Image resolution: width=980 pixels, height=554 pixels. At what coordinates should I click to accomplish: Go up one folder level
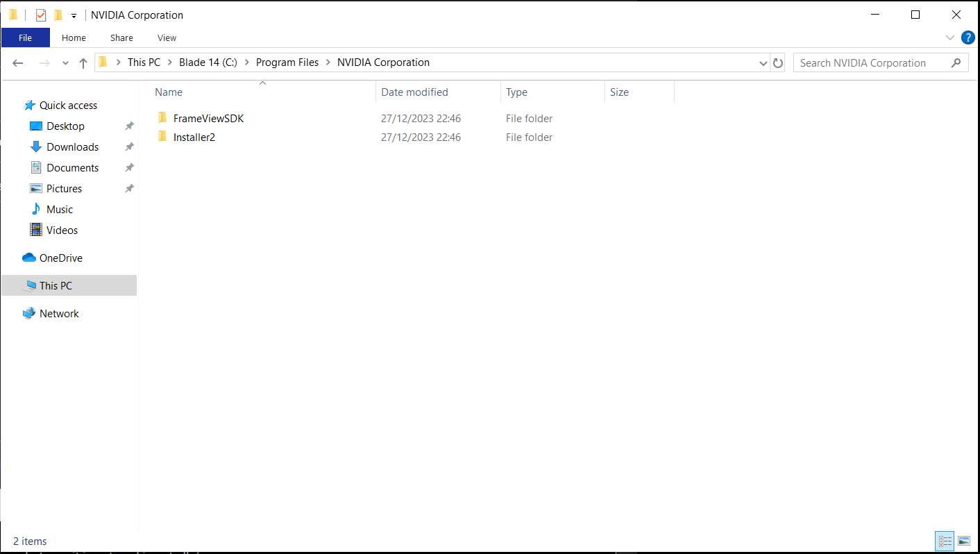(83, 62)
